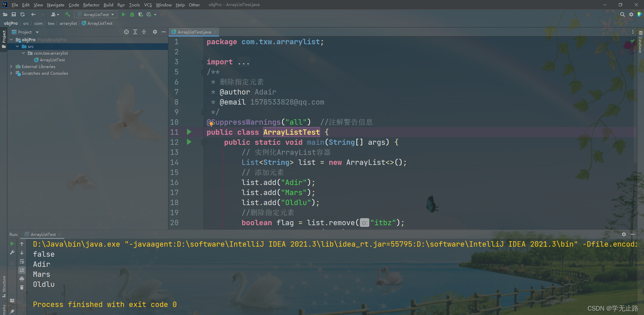Toggle the Project side tool window

pos(4,39)
